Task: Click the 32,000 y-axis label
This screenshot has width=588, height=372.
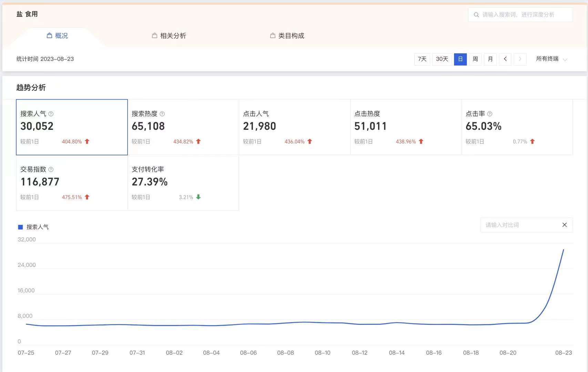Action: 27,239
